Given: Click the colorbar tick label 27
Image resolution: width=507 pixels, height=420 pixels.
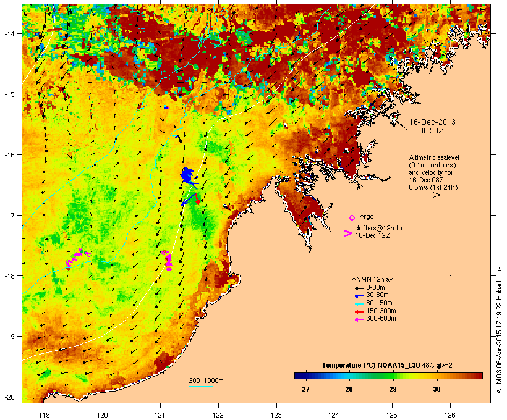Looking at the screenshot, I should 305,389.
